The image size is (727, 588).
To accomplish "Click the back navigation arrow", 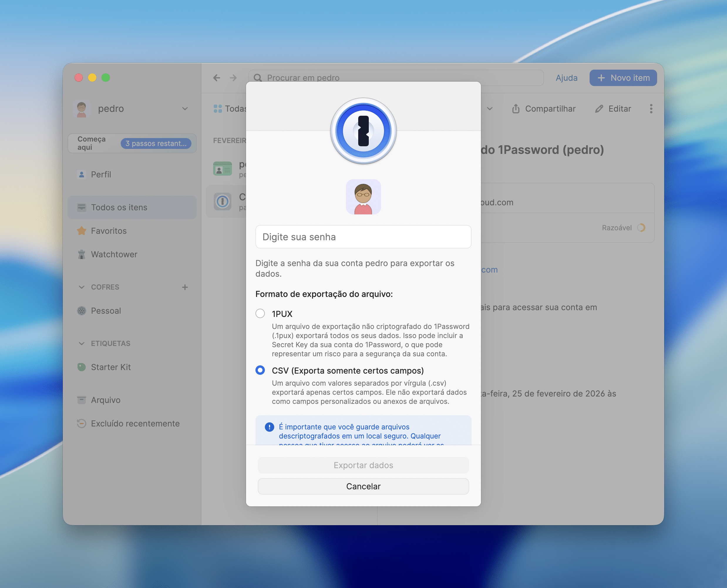I will tap(217, 78).
